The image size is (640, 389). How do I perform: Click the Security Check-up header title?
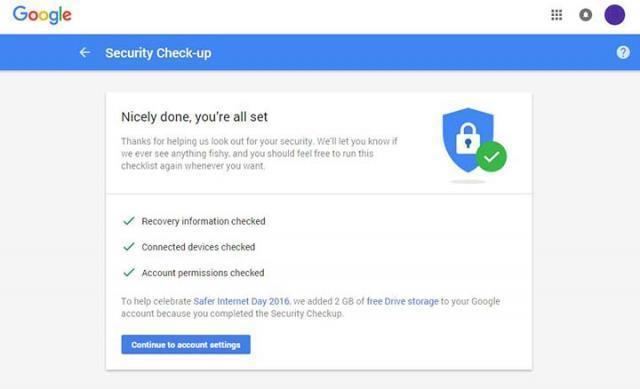pyautogui.click(x=158, y=53)
